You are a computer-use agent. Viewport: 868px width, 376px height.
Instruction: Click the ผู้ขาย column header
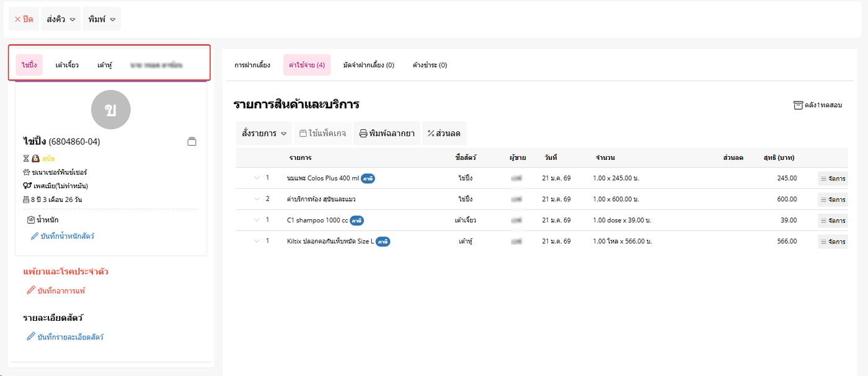[518, 157]
